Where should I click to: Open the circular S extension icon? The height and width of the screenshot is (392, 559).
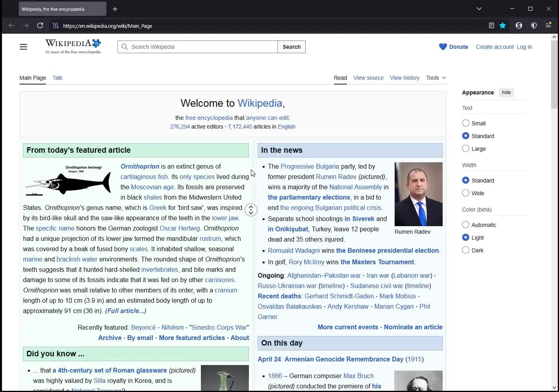pyautogui.click(x=519, y=25)
